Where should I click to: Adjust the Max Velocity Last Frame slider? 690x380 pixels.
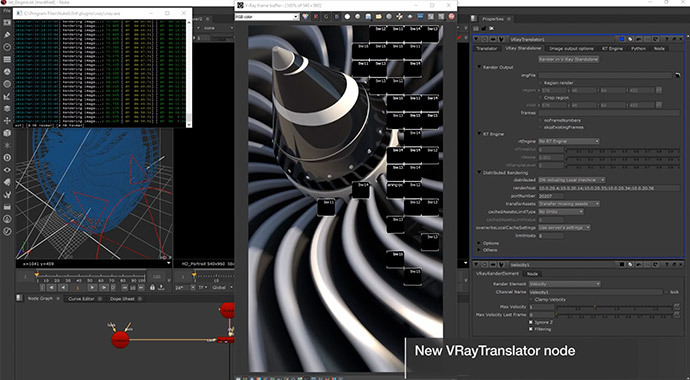point(614,315)
